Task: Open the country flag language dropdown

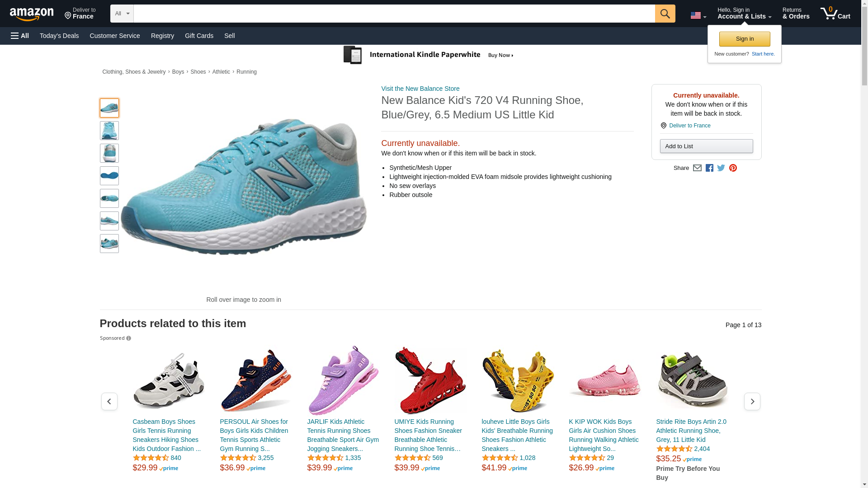Action: pyautogui.click(x=698, y=15)
